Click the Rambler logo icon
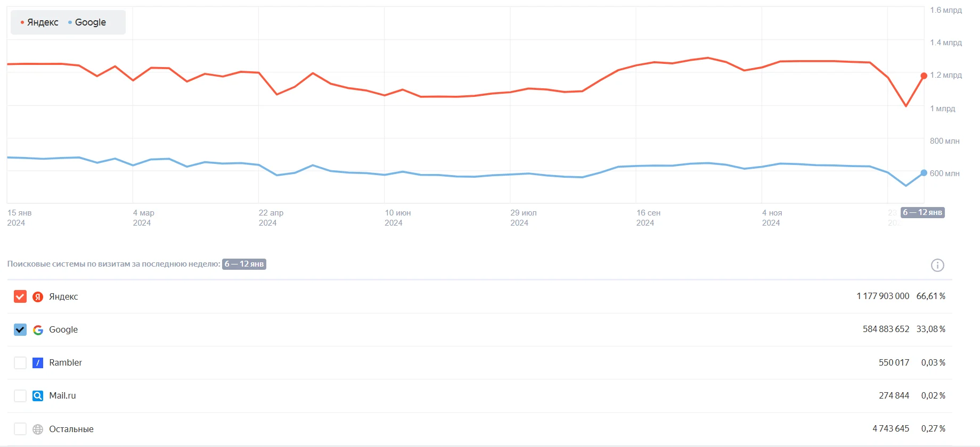The height and width of the screenshot is (447, 980). coord(38,363)
